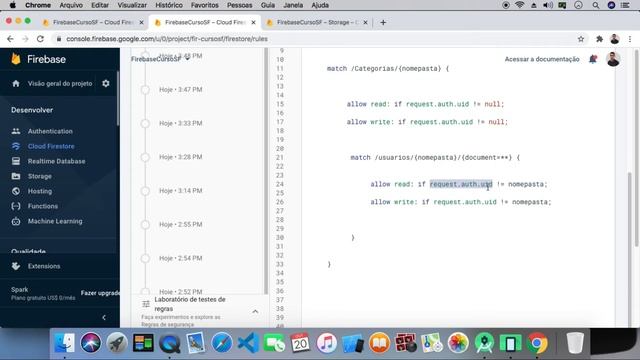This screenshot has height=360, width=640.
Task: Click line 21 match /usuarios rule
Action: 435,158
